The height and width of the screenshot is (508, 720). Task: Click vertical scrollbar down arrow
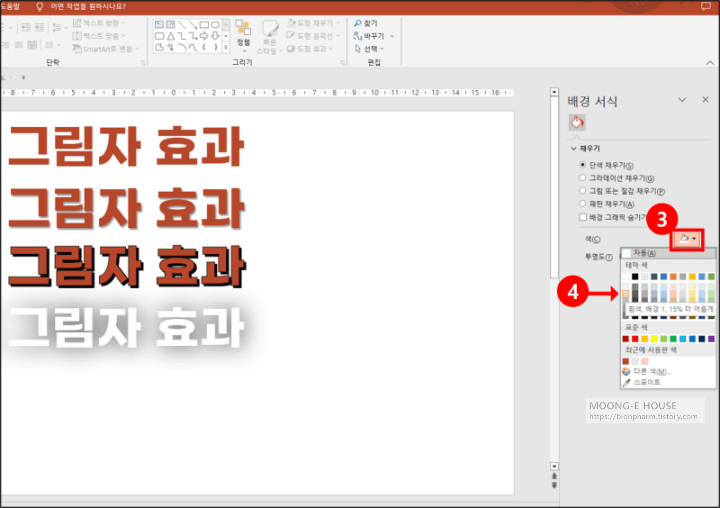[554, 466]
